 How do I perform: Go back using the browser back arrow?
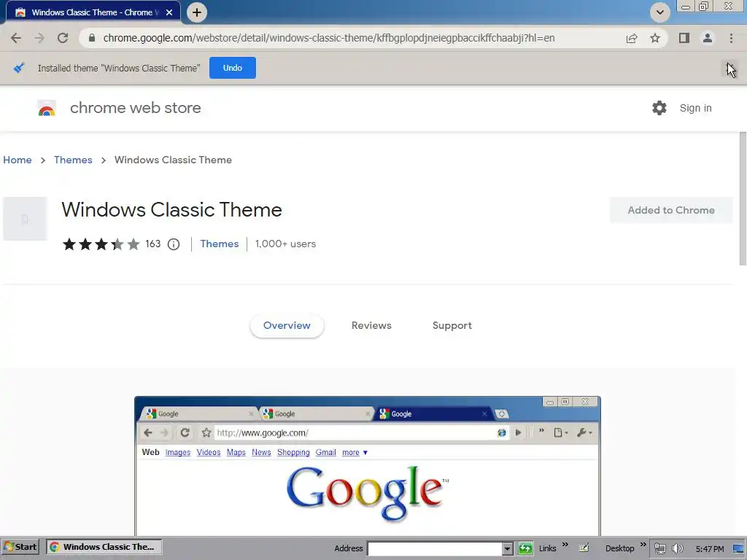tap(16, 38)
